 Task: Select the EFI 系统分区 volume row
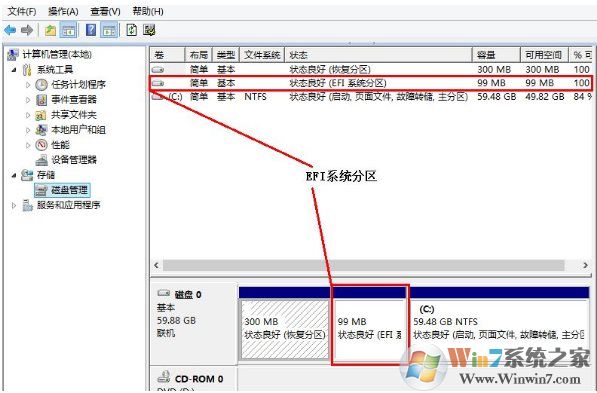pos(371,83)
